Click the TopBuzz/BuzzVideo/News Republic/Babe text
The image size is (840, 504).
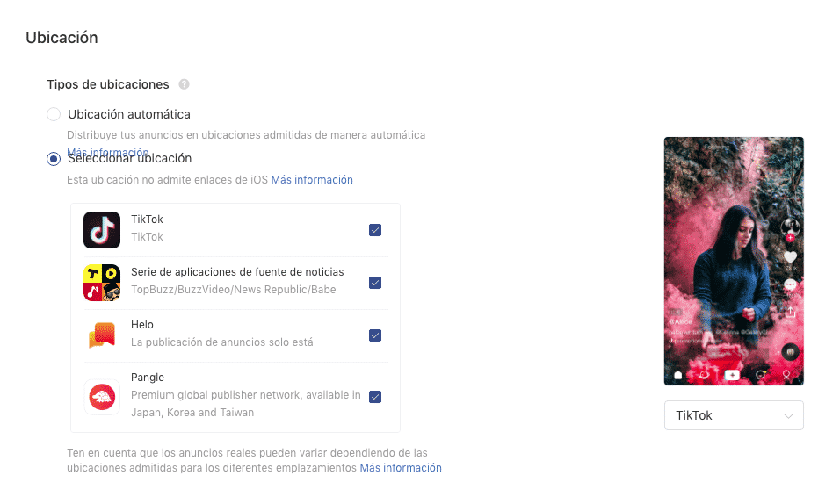click(234, 290)
